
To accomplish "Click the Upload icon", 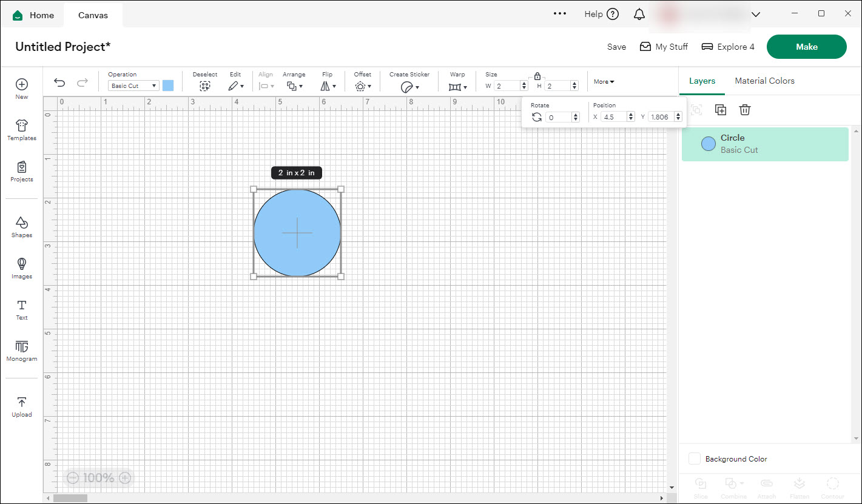I will click(x=22, y=406).
